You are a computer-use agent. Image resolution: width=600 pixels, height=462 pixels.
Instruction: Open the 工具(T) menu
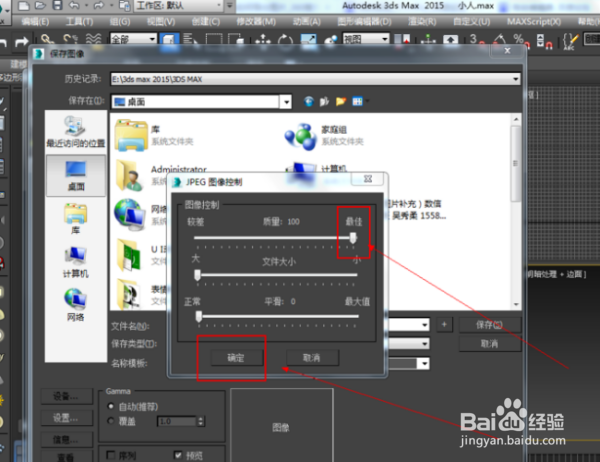click(x=79, y=21)
